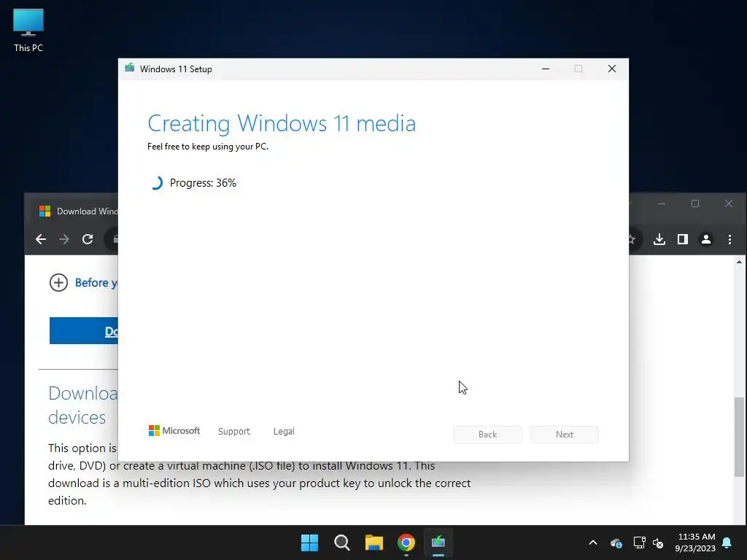Click Windows 11 Setup taskbar icon
The width and height of the screenshot is (747, 560).
(x=438, y=542)
